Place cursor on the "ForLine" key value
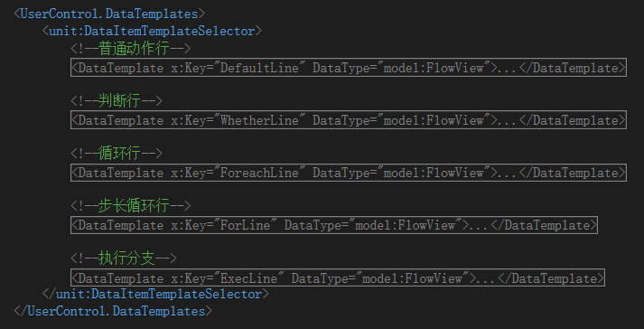Screen dimensions: 644x329 (x=245, y=226)
